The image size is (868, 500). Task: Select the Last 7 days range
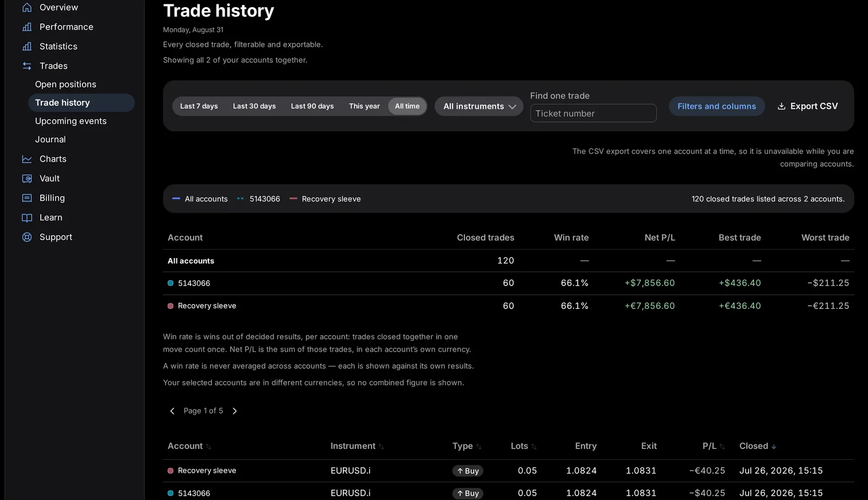pos(199,106)
